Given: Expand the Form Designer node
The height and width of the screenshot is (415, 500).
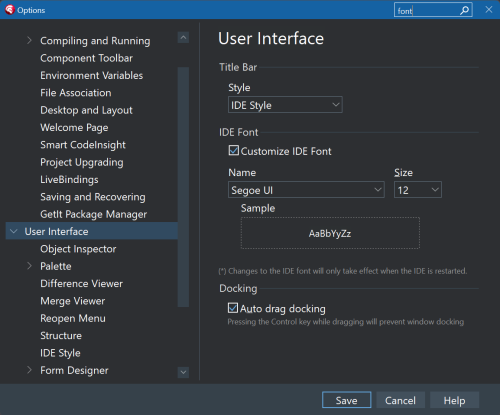Looking at the screenshot, I should tap(29, 370).
